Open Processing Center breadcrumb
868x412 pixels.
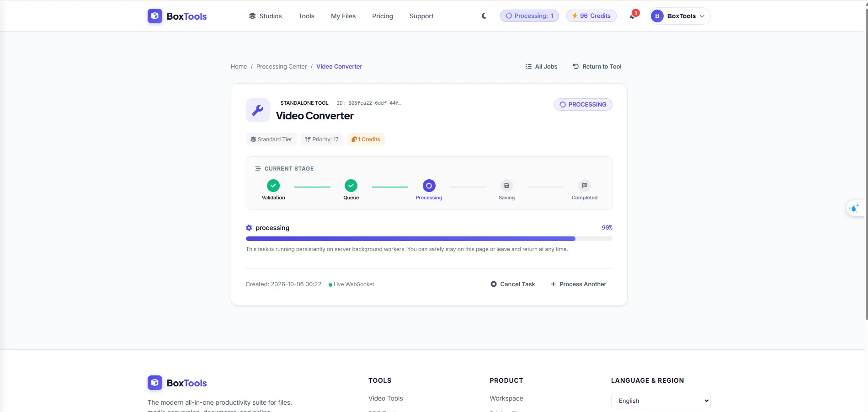click(282, 66)
